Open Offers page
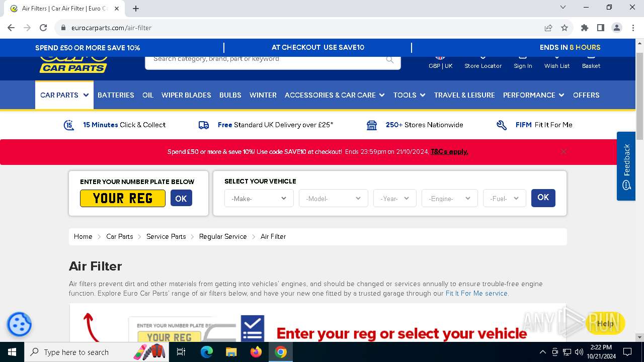Viewport: 644px width, 362px height. 586,95
